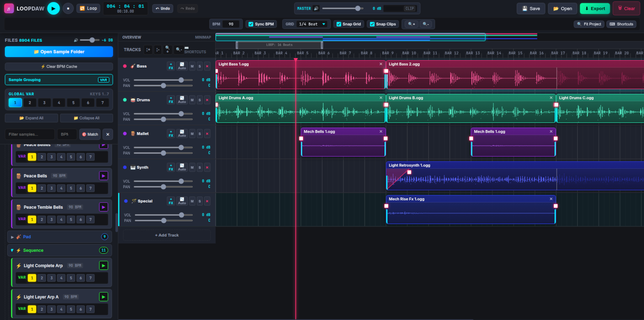Choose variation 4 for Light Complete Arp
Image resolution: width=644 pixels, height=320 pixels.
pos(61,278)
